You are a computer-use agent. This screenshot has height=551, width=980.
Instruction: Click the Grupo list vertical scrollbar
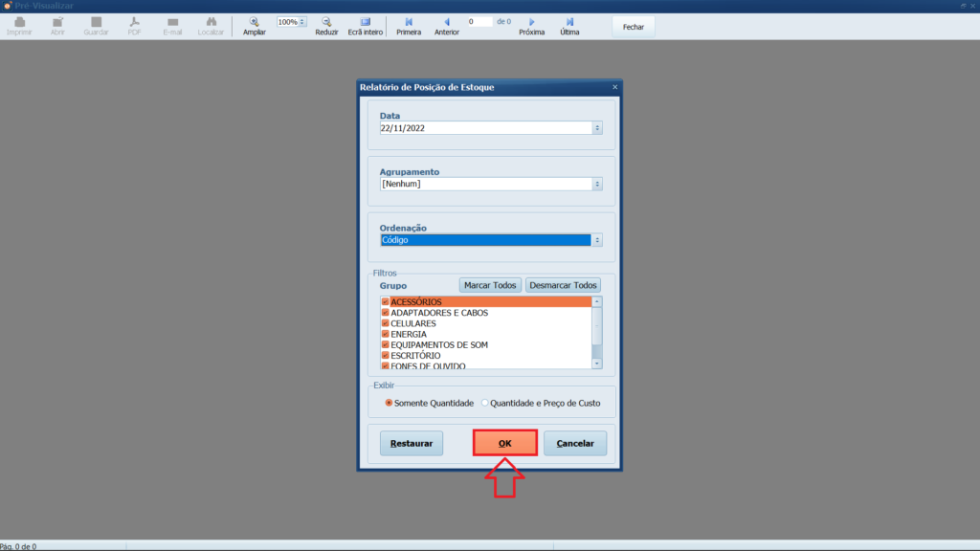597,332
